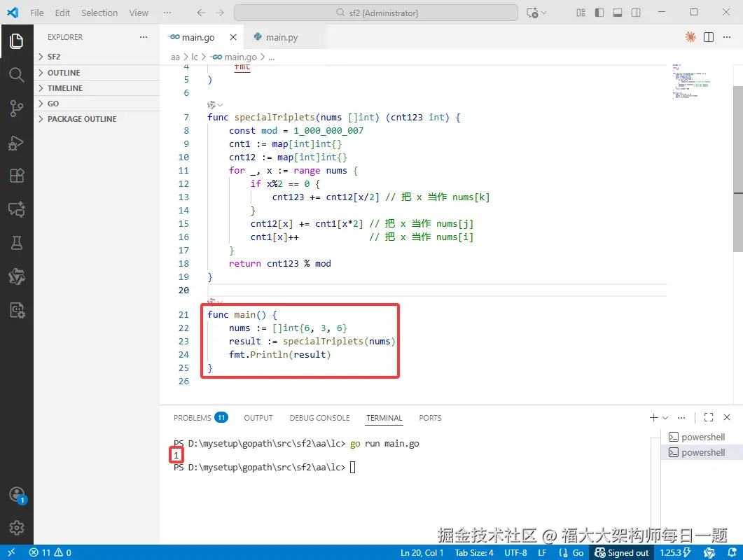Expand the GO section
This screenshot has width=743, height=560.
click(97, 104)
